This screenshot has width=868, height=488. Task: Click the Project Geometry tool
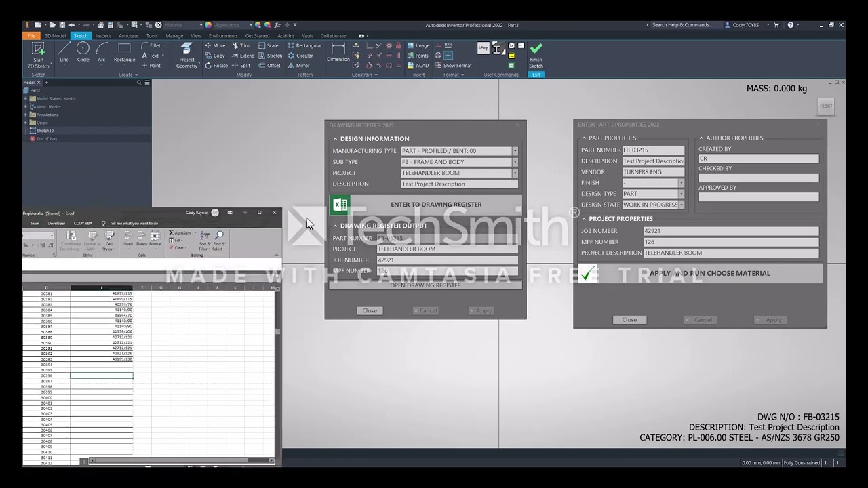point(186,54)
